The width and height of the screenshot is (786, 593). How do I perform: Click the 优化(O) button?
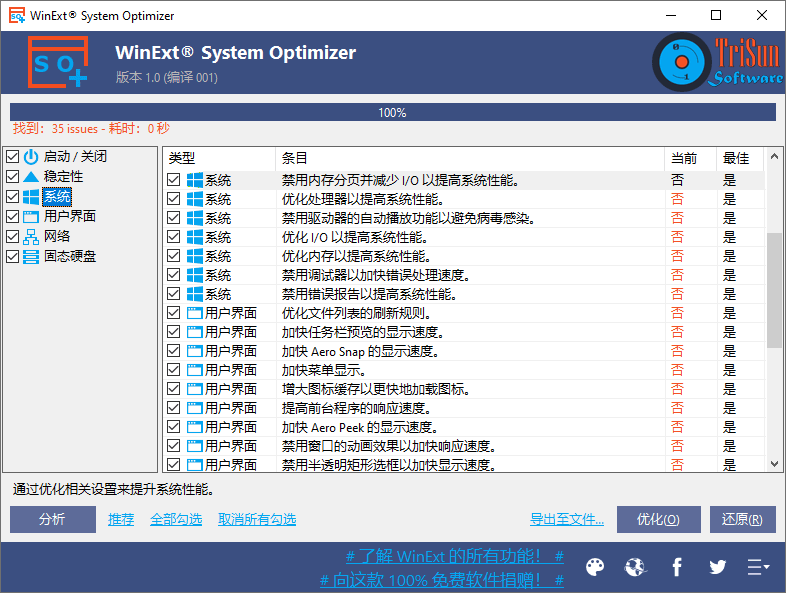pos(659,519)
